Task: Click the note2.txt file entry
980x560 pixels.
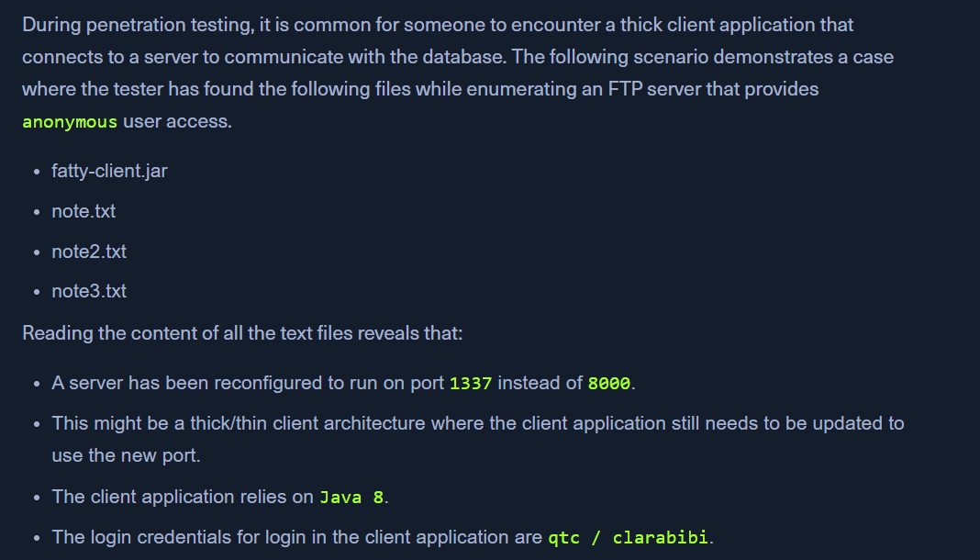Action: tap(89, 252)
